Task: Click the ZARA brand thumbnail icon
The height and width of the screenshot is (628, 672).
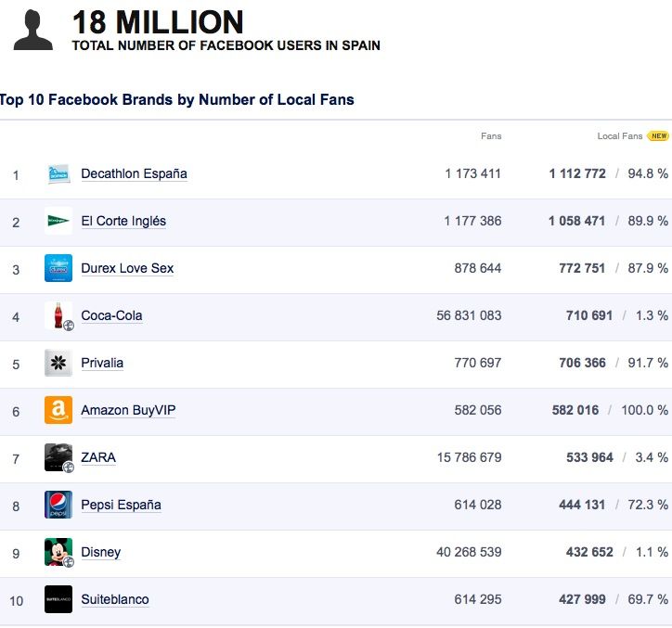Action: coord(58,457)
